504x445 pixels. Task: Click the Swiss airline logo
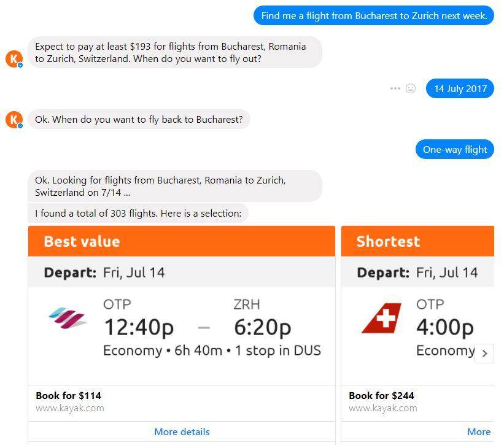[382, 318]
